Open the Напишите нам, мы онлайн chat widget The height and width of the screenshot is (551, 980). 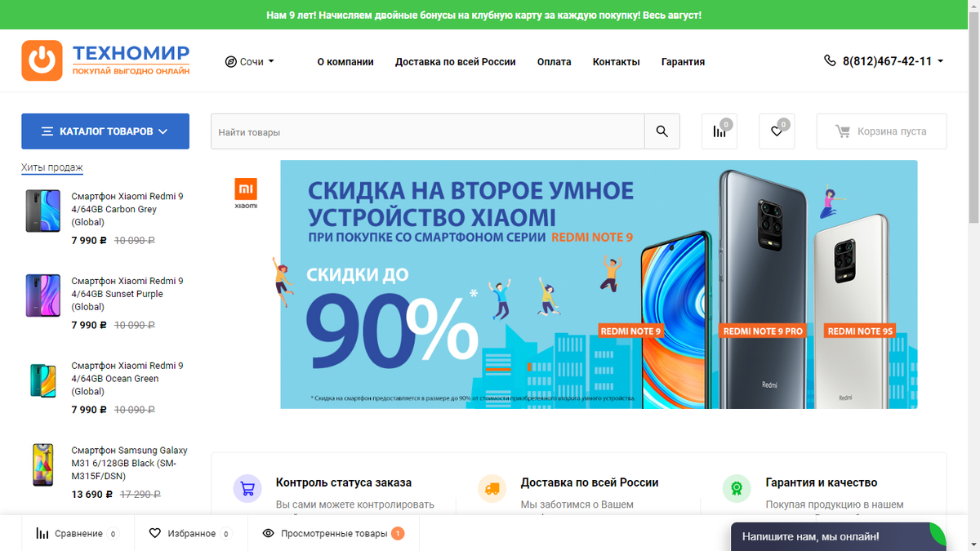pos(838,536)
